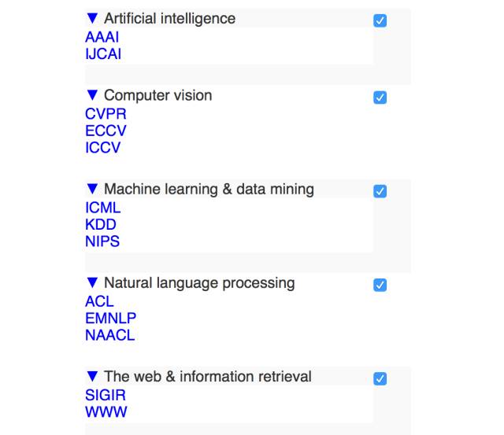Open the ICCV link
This screenshot has height=435, width=504.
tap(102, 148)
